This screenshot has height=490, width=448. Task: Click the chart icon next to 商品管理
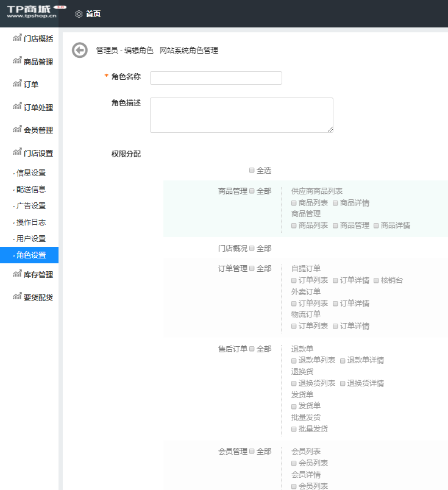(17, 61)
